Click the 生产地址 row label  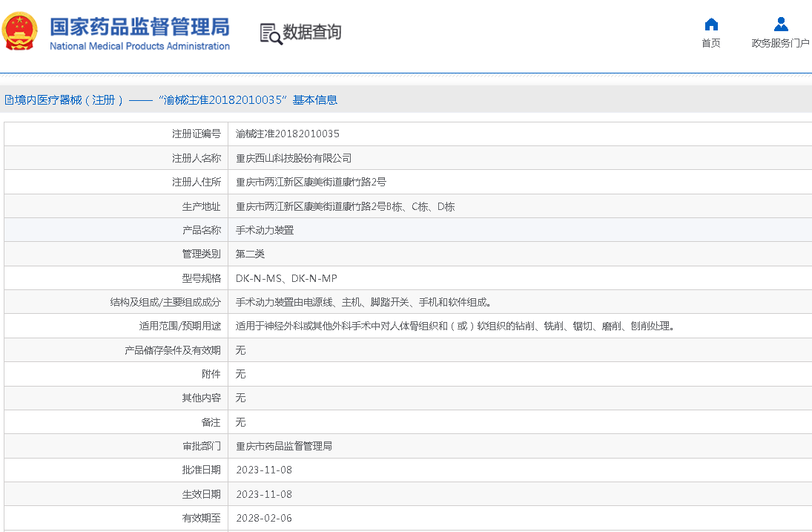coord(201,206)
